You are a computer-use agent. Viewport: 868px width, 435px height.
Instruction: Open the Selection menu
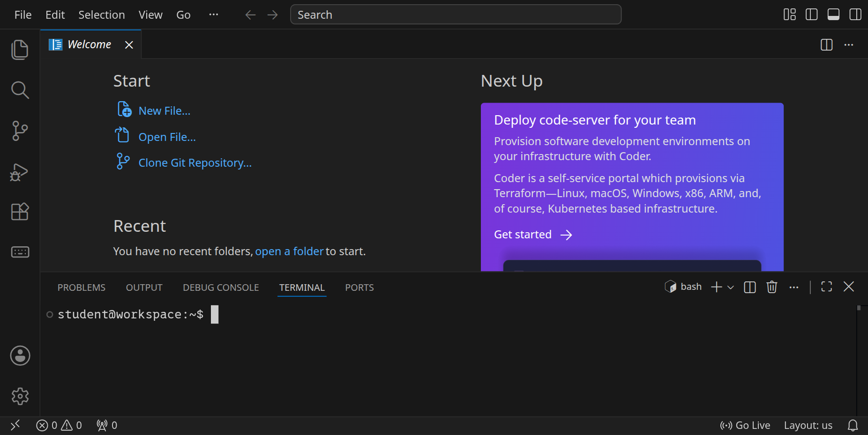102,15
